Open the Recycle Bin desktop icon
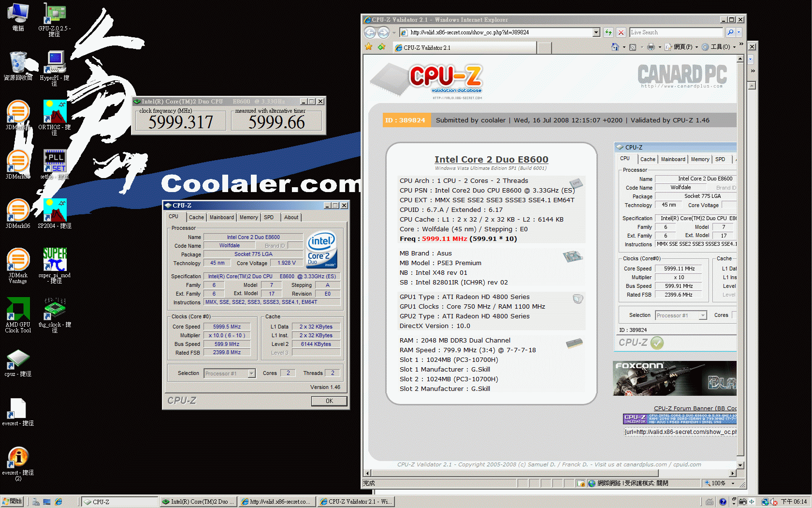812x508 pixels. [18, 66]
